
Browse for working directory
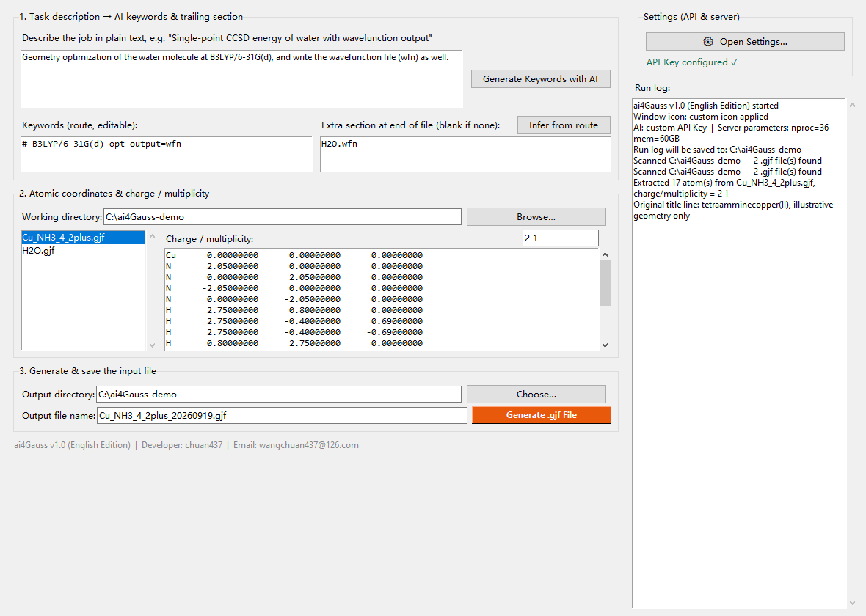click(536, 217)
